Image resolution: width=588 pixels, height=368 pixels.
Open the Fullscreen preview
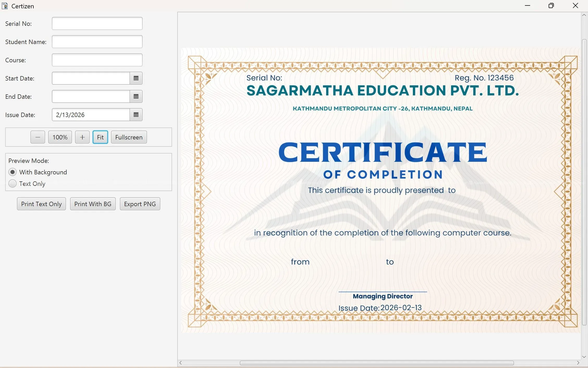(129, 137)
